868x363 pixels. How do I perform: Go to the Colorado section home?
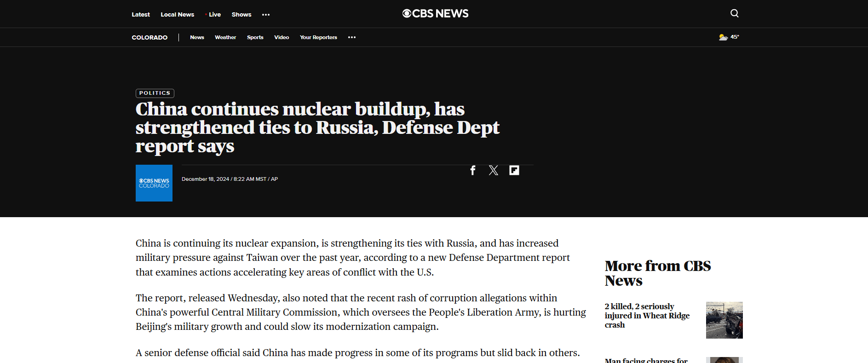(x=149, y=38)
